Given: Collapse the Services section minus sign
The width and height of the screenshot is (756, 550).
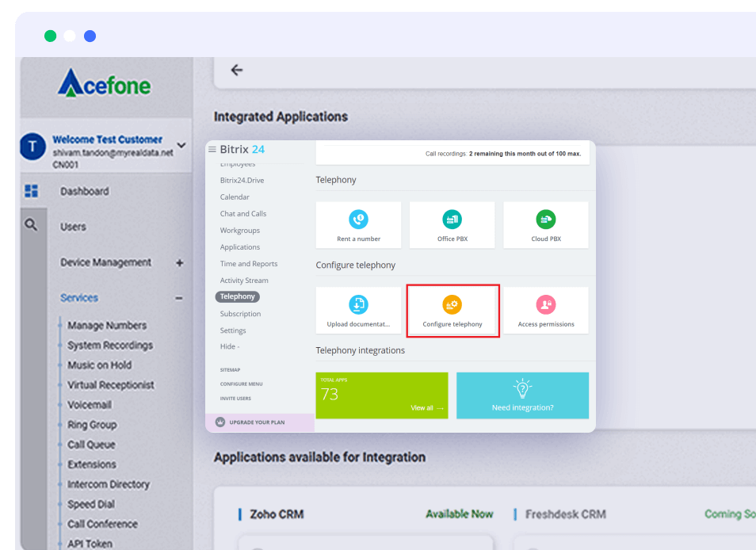Looking at the screenshot, I should [179, 298].
